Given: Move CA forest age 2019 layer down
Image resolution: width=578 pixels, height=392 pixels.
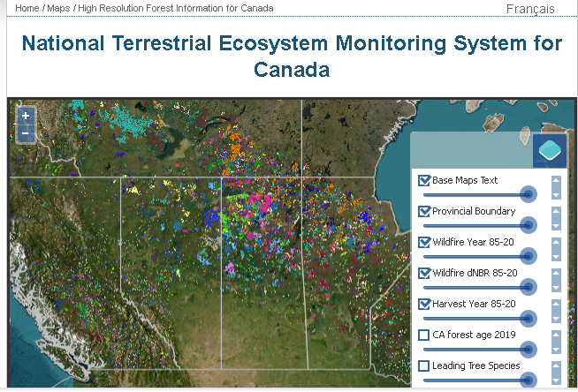Looking at the screenshot, I should pos(556,349).
